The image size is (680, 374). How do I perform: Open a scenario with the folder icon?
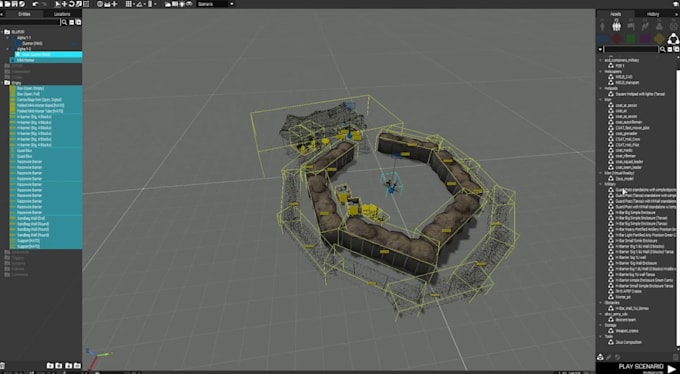point(7,4)
